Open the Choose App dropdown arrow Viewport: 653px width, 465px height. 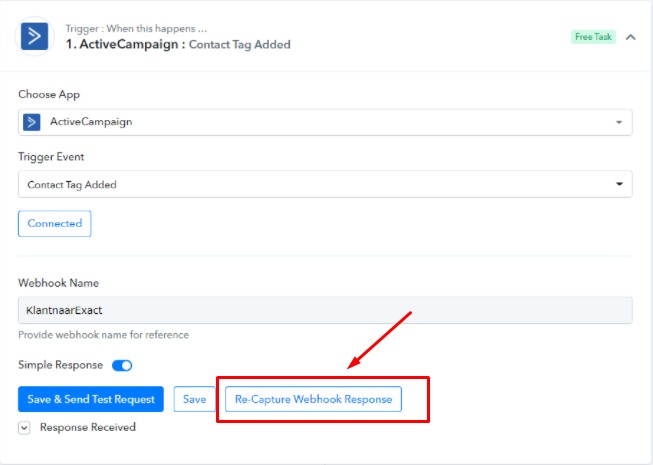point(619,122)
